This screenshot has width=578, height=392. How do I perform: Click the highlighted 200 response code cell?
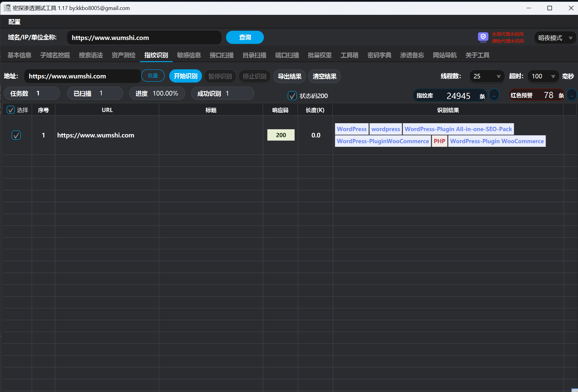tap(281, 135)
